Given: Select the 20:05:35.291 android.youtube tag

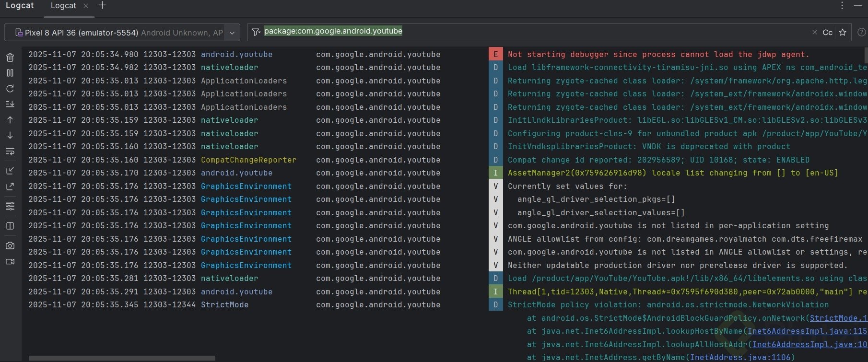Looking at the screenshot, I should pos(236,292).
